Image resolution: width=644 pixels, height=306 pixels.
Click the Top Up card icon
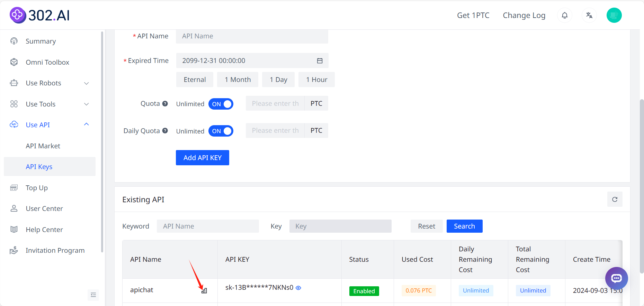click(14, 188)
